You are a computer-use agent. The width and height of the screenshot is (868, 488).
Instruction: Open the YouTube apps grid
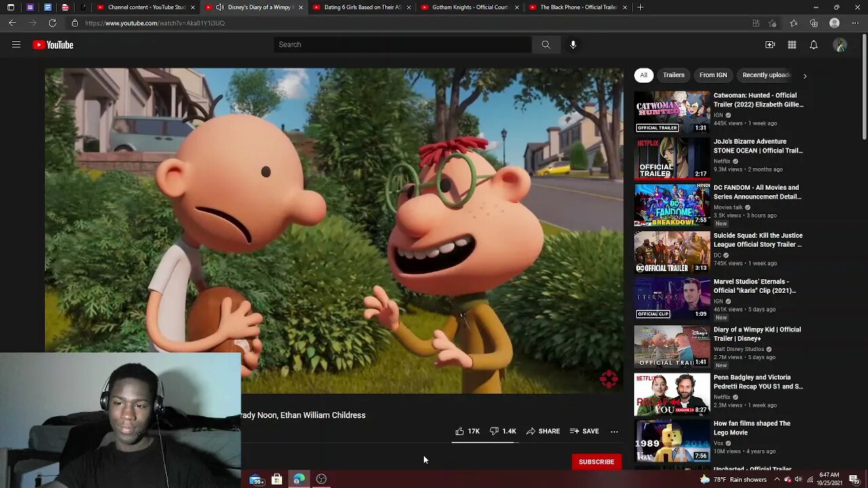point(791,45)
